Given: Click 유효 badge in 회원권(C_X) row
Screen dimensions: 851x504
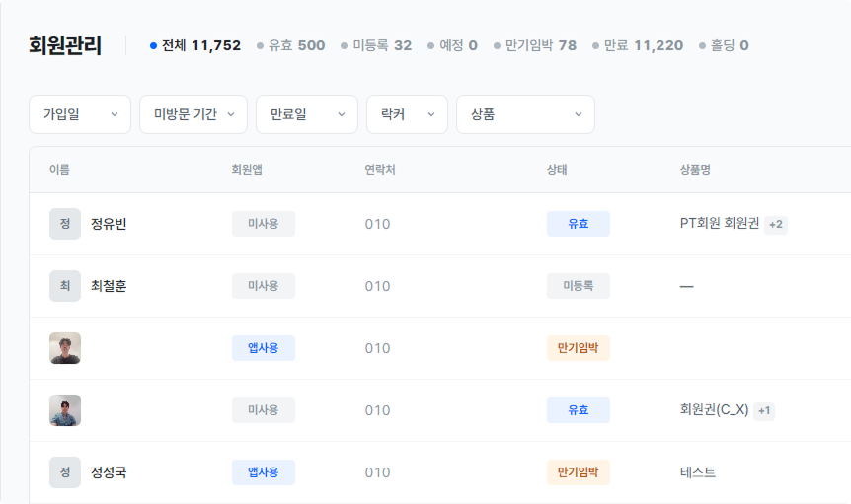Looking at the screenshot, I should coord(578,410).
